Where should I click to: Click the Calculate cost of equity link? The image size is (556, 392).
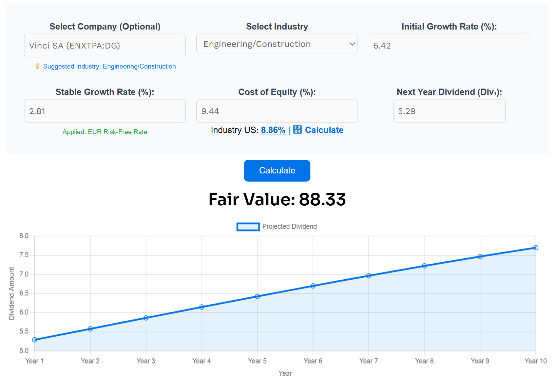[324, 130]
